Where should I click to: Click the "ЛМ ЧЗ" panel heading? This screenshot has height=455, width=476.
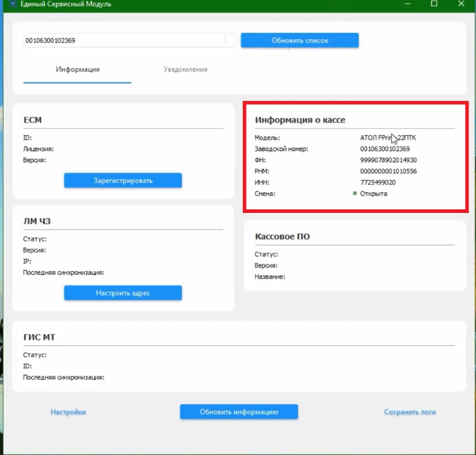[x=37, y=221]
